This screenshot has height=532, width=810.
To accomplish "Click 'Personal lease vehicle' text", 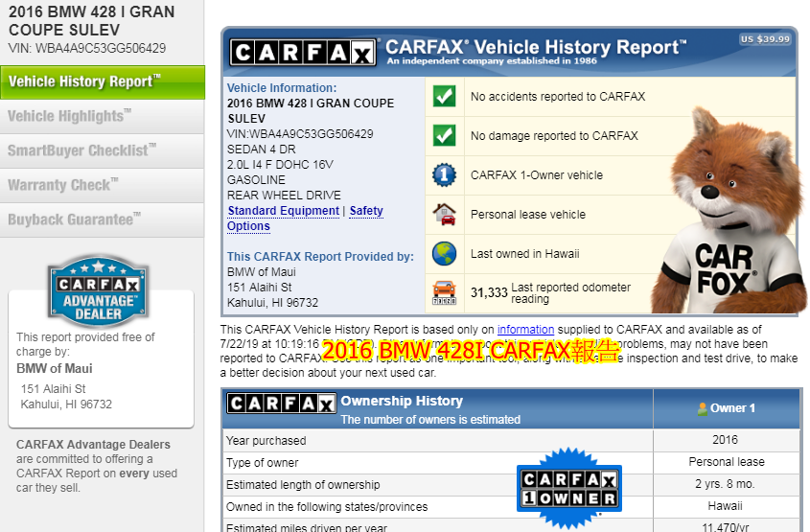I will tap(528, 215).
